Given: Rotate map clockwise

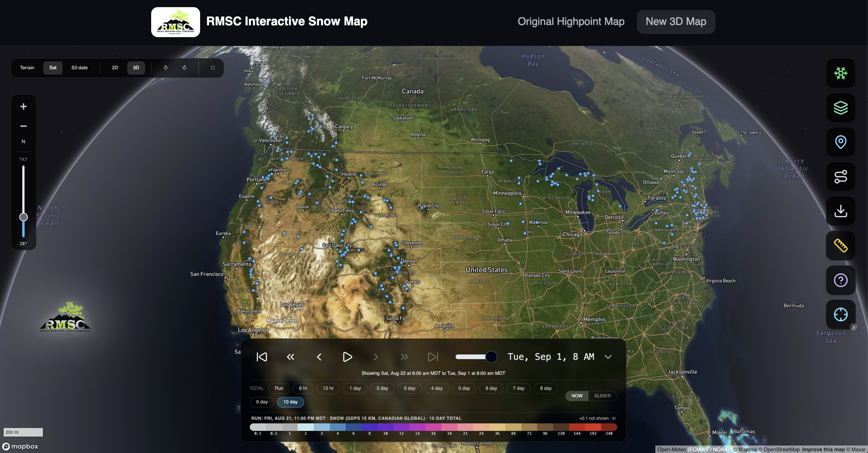Looking at the screenshot, I should [184, 68].
